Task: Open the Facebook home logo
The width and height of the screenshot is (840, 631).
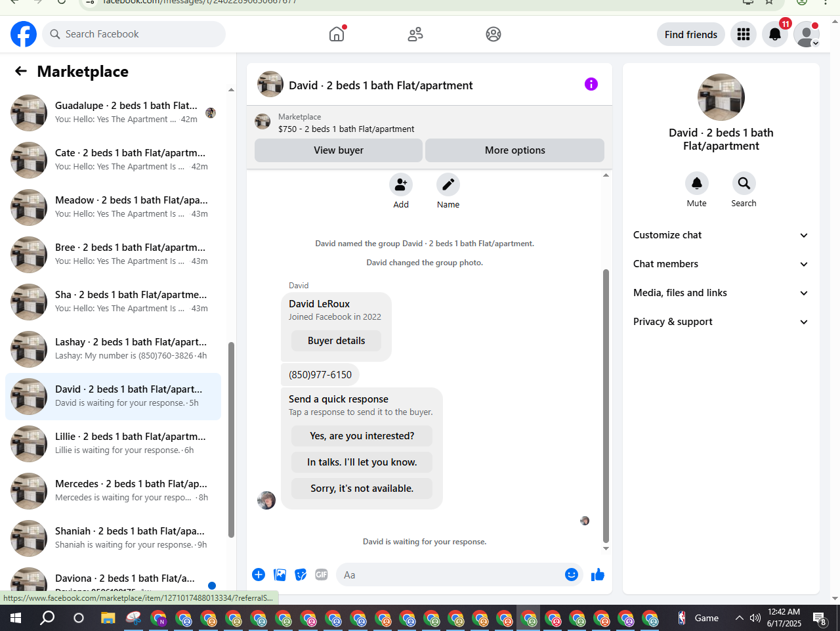Action: [24, 34]
